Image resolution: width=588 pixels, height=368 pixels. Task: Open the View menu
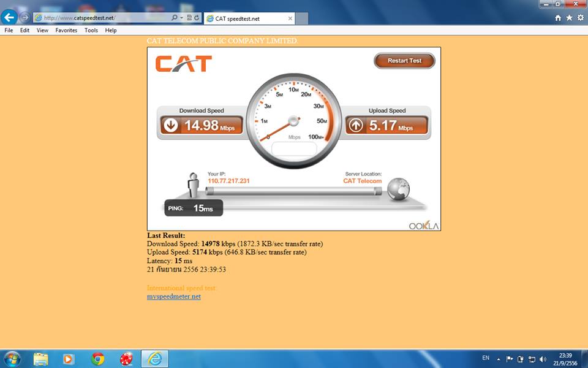pyautogui.click(x=42, y=31)
